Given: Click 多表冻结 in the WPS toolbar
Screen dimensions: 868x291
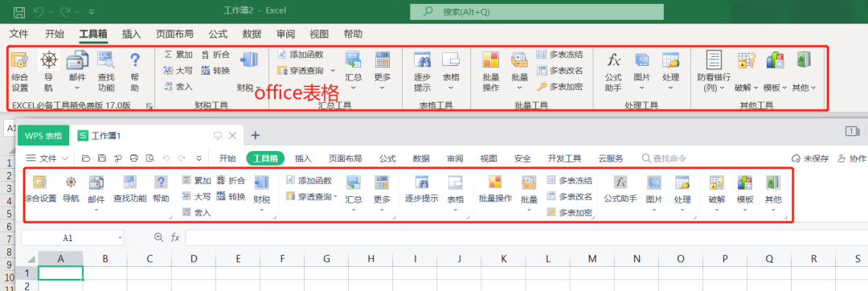Looking at the screenshot, I should tap(570, 180).
